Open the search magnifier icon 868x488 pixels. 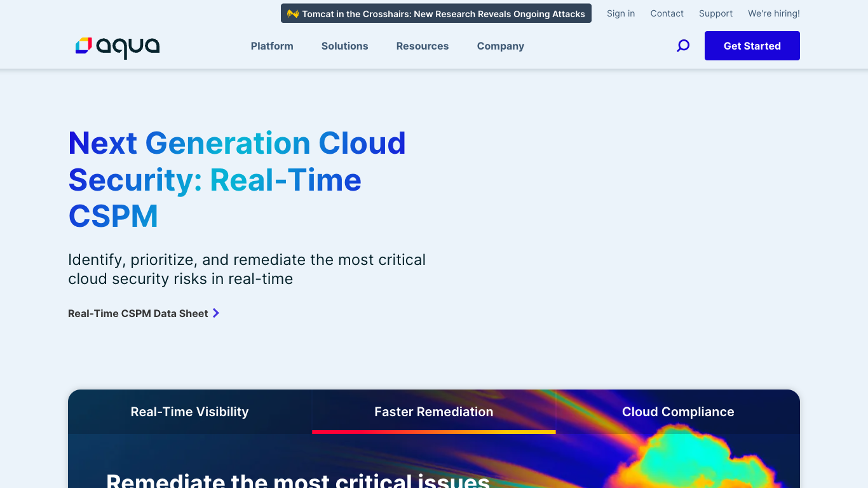click(683, 46)
